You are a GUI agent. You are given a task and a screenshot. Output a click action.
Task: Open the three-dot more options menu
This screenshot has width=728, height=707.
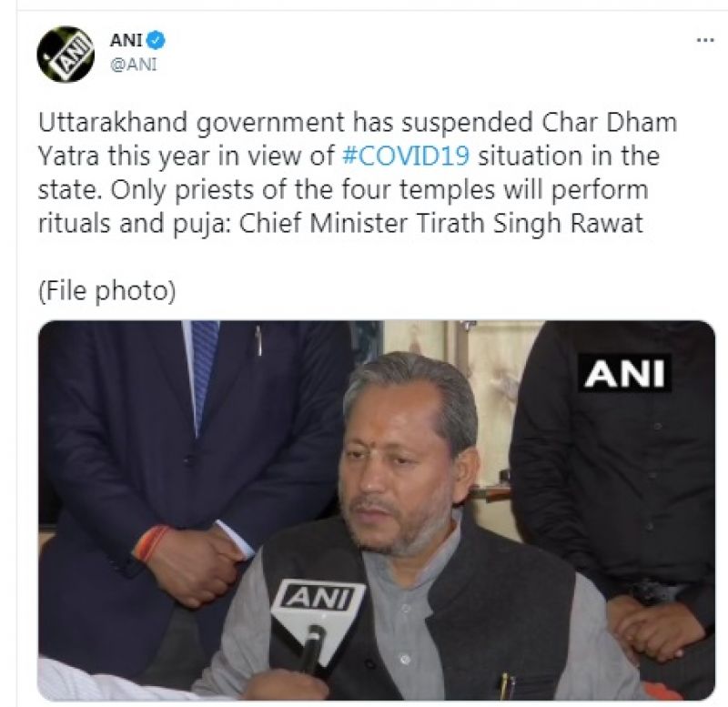click(x=705, y=40)
